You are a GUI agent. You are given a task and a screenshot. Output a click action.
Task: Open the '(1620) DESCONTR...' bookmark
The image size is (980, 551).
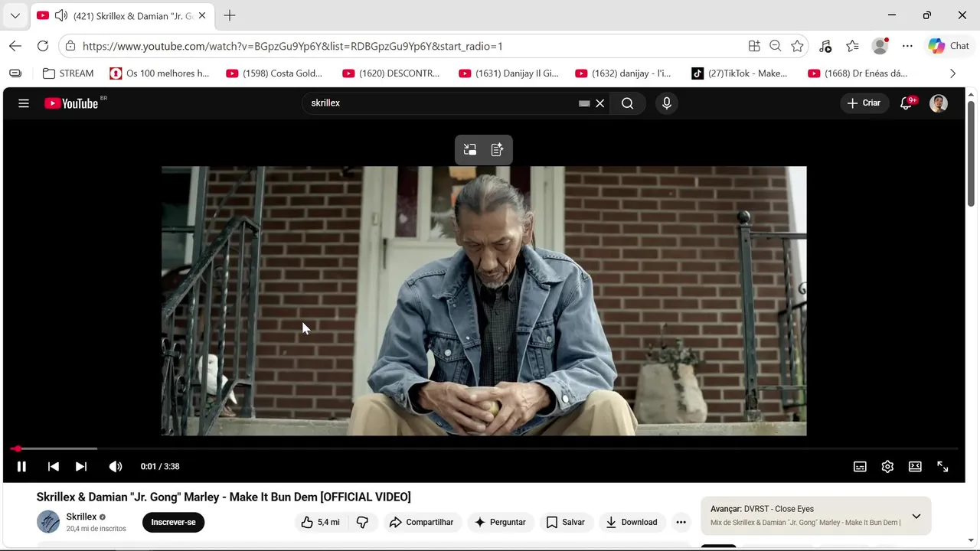391,73
